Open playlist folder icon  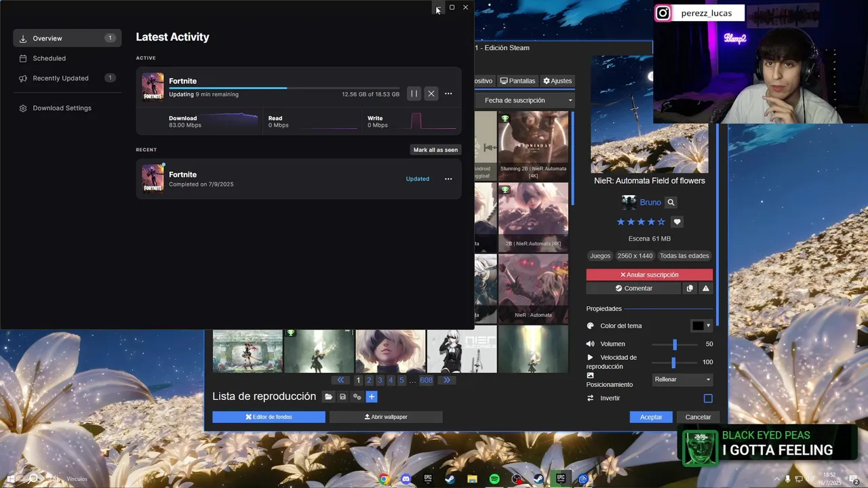[328, 396]
